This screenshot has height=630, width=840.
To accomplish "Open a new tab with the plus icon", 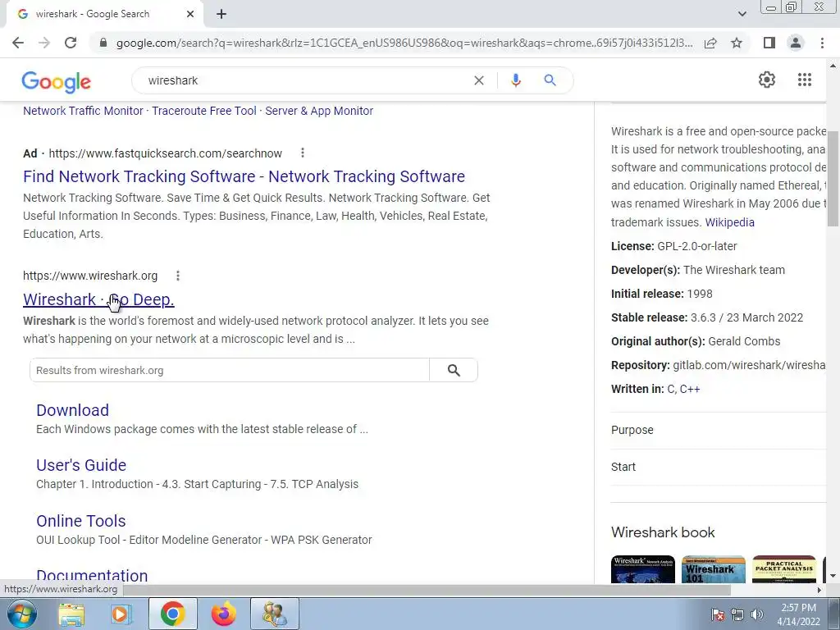I will pyautogui.click(x=221, y=15).
